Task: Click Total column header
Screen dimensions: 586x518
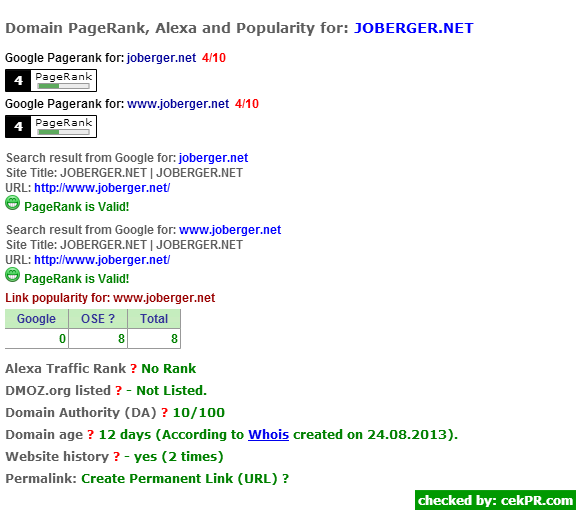Action: click(x=154, y=318)
